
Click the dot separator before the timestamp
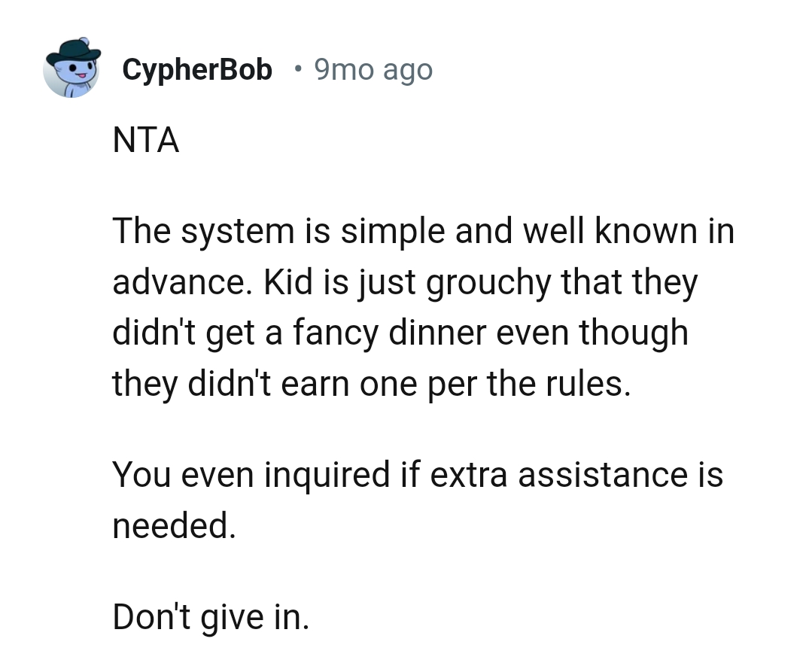299,69
